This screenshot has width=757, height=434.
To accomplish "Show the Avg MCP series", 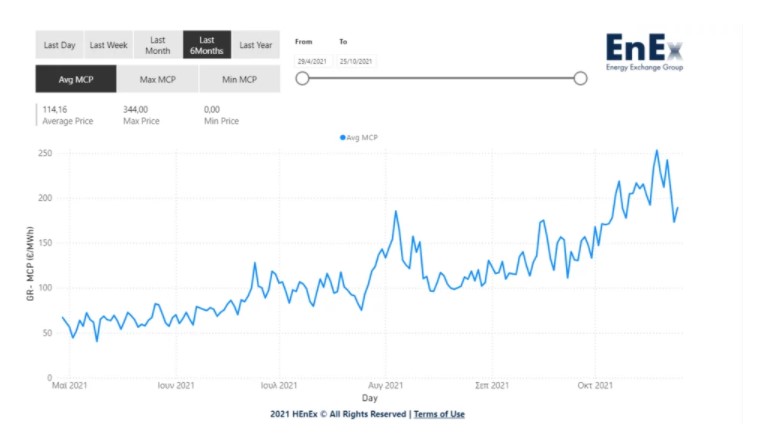I will 76,79.
